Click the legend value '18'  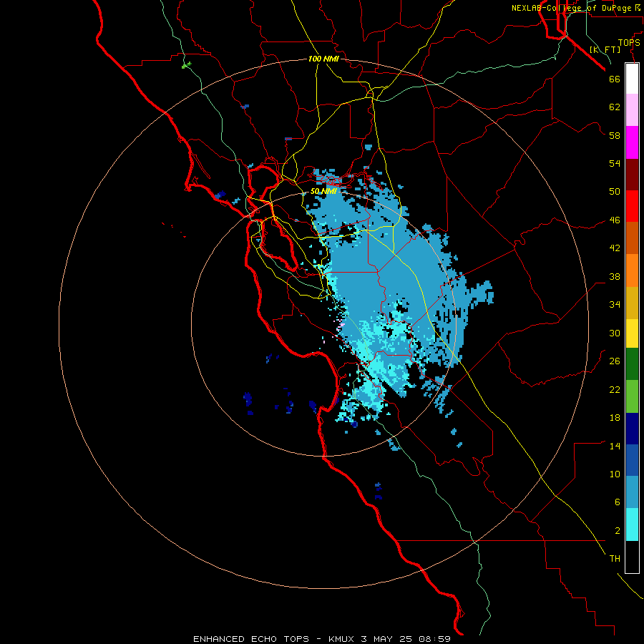point(615,418)
